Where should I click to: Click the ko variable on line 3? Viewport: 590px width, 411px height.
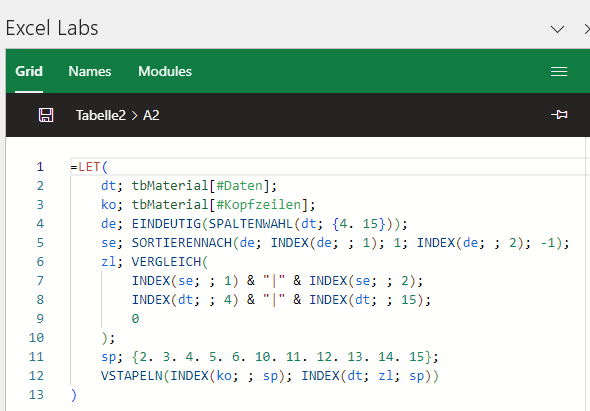coord(108,205)
